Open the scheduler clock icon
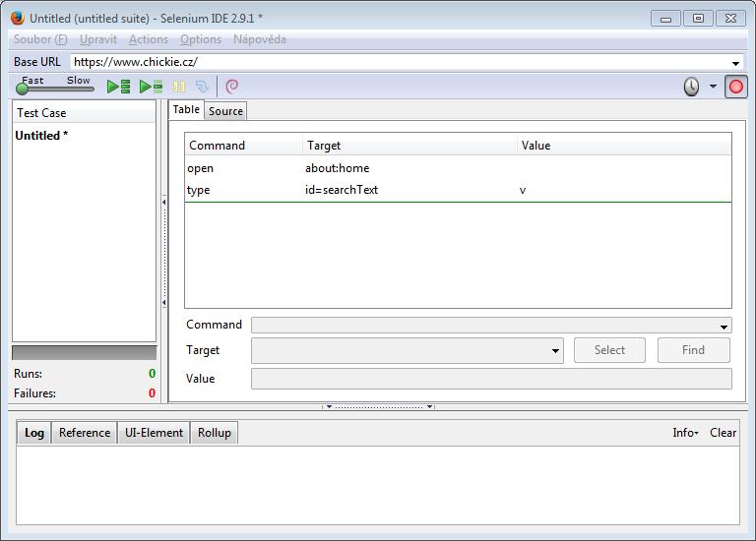 point(691,87)
